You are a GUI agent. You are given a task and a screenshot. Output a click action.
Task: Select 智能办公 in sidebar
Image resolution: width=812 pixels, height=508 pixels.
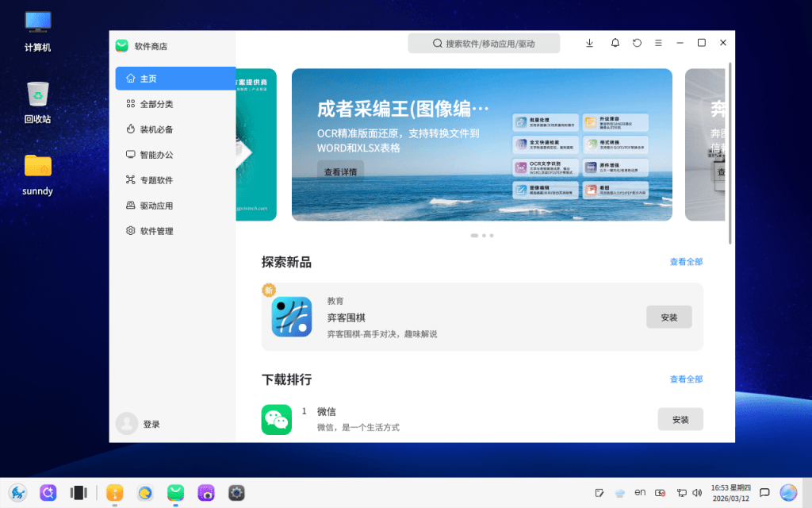click(175, 155)
